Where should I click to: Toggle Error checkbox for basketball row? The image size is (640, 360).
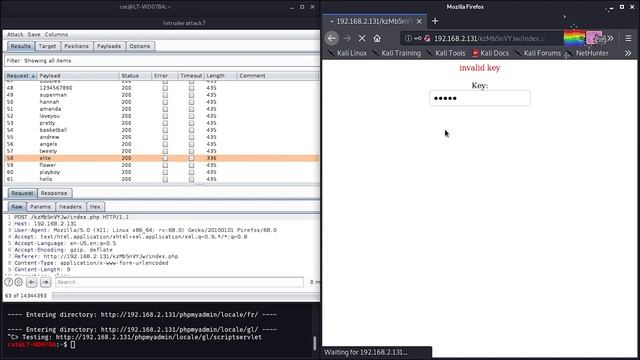[x=165, y=130]
